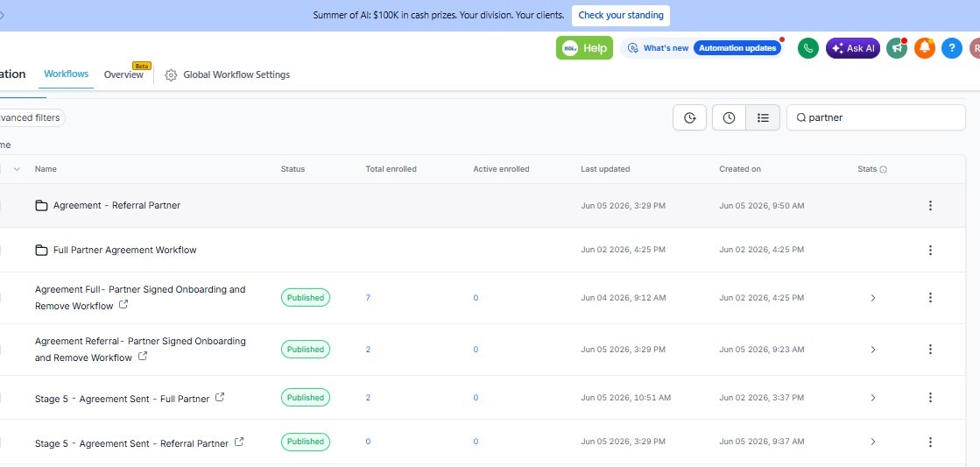Click the clock with arrow history icon
Screen dimensions: 980x467
(689, 117)
